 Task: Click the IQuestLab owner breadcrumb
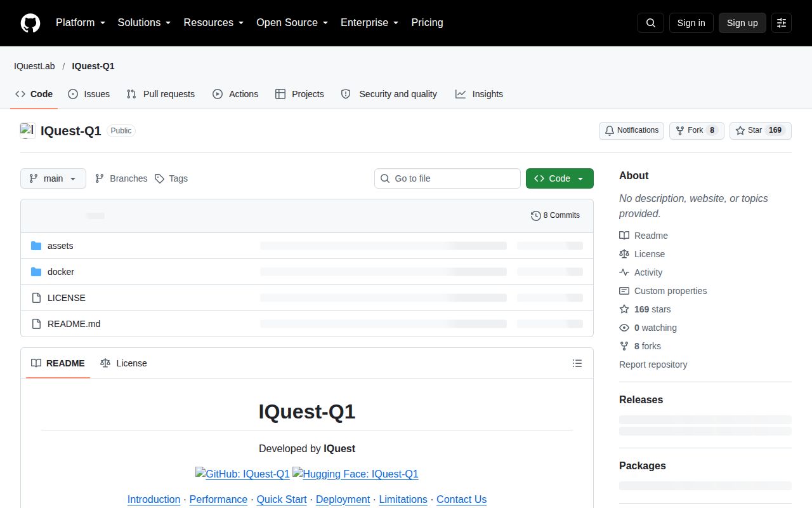coord(34,66)
